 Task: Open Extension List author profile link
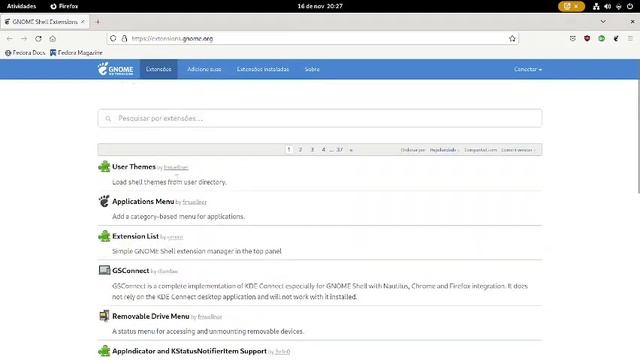point(175,237)
